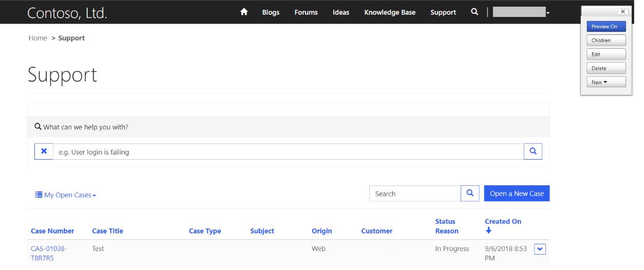Image resolution: width=644 pixels, height=270 pixels.
Task: Focus the case list Search field
Action: [x=415, y=194]
